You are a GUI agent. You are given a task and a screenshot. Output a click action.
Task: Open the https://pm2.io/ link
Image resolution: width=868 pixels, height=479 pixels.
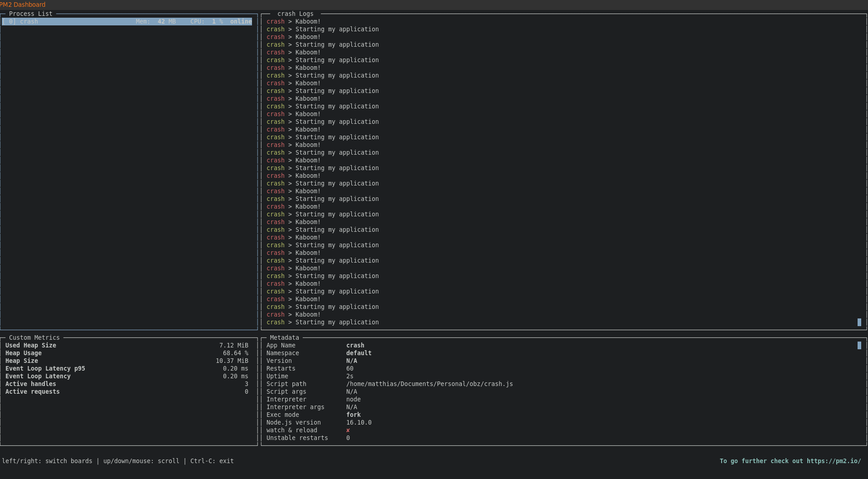pyautogui.click(x=834, y=461)
